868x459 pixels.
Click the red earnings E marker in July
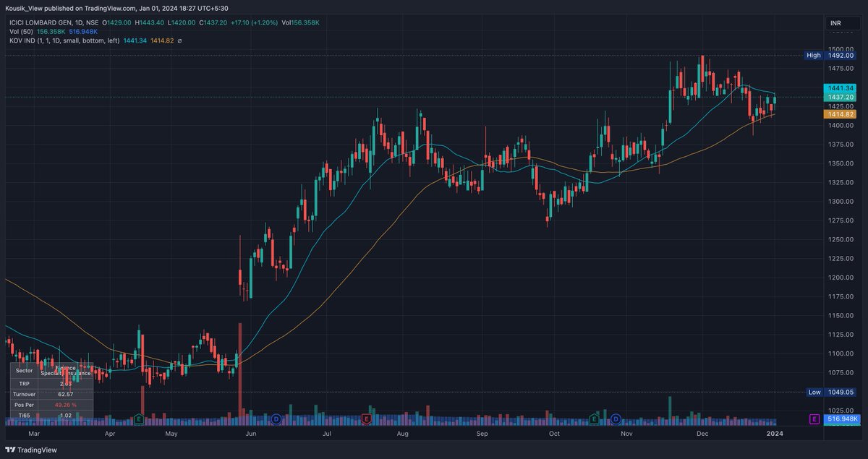click(367, 419)
